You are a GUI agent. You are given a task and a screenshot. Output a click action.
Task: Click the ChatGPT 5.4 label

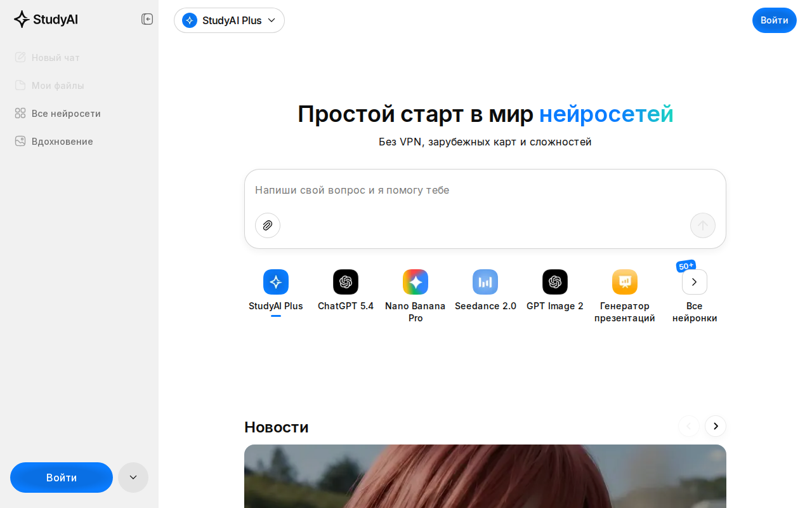346,306
